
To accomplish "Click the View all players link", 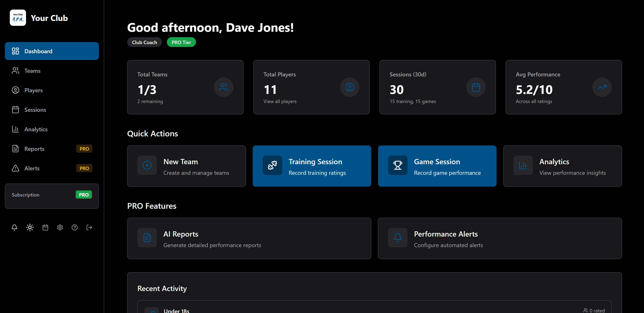I will point(280,101).
